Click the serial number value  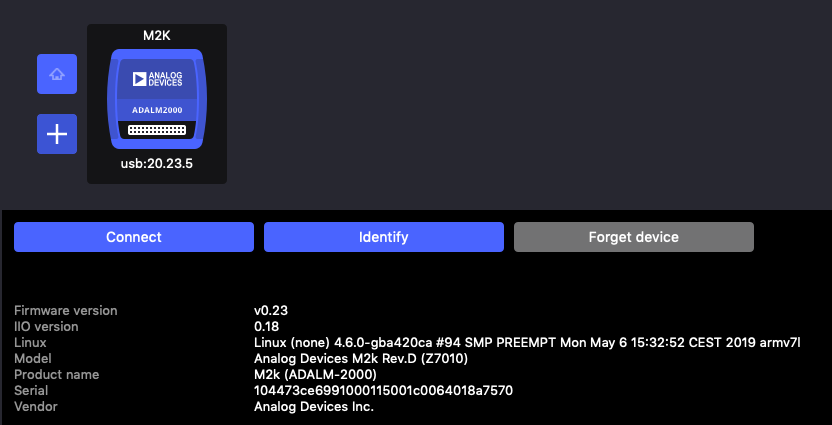383,391
